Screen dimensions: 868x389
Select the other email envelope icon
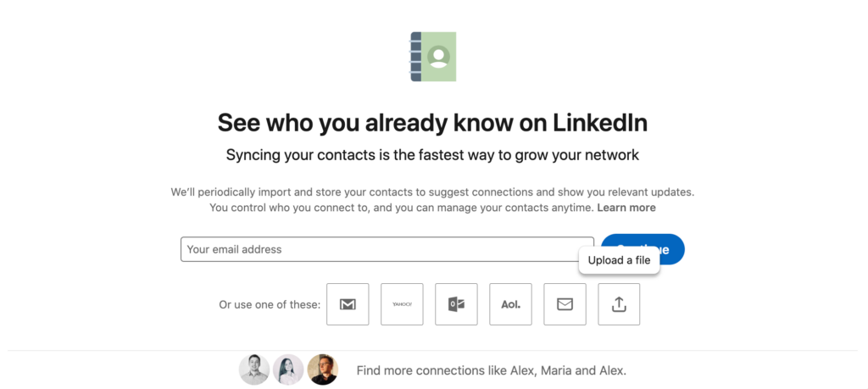(565, 304)
